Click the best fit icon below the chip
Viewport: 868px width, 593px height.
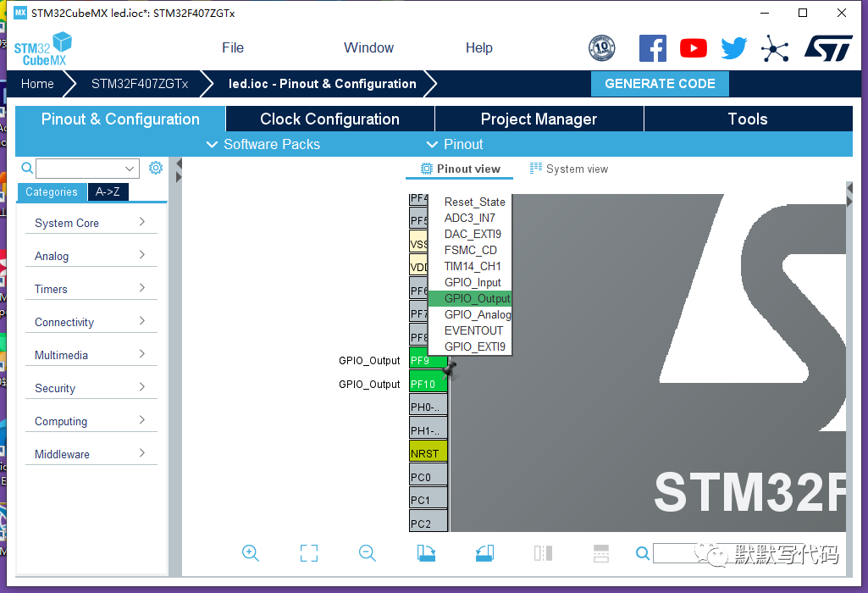(309, 552)
